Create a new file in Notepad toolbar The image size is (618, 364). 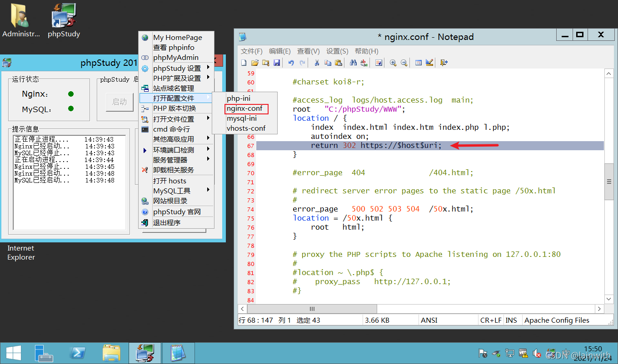pyautogui.click(x=244, y=63)
